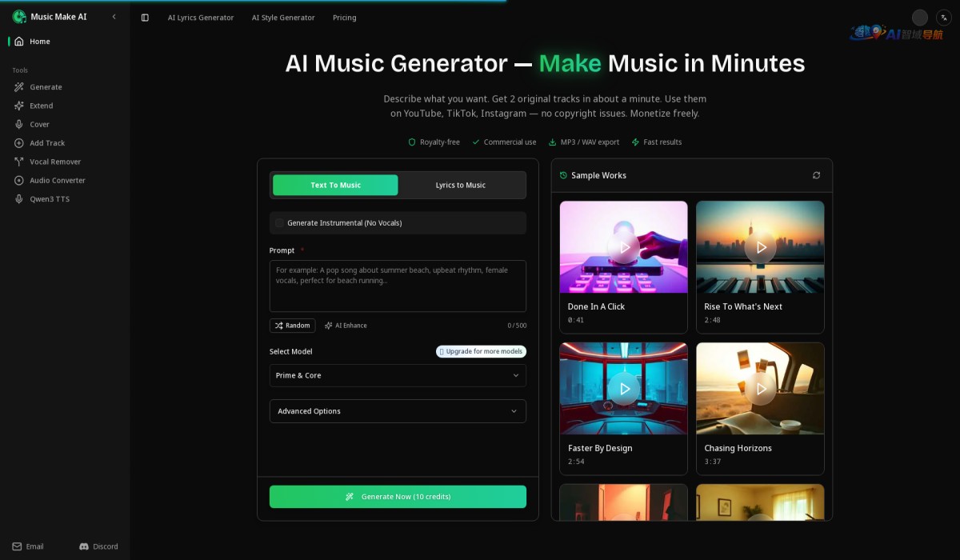Collapse the left sidebar with the chevron
The image size is (960, 560).
coord(114,16)
